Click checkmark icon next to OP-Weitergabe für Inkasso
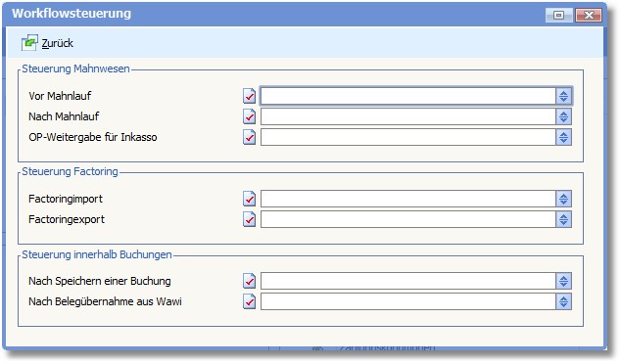Screen dimensions: 621x364 249,137
